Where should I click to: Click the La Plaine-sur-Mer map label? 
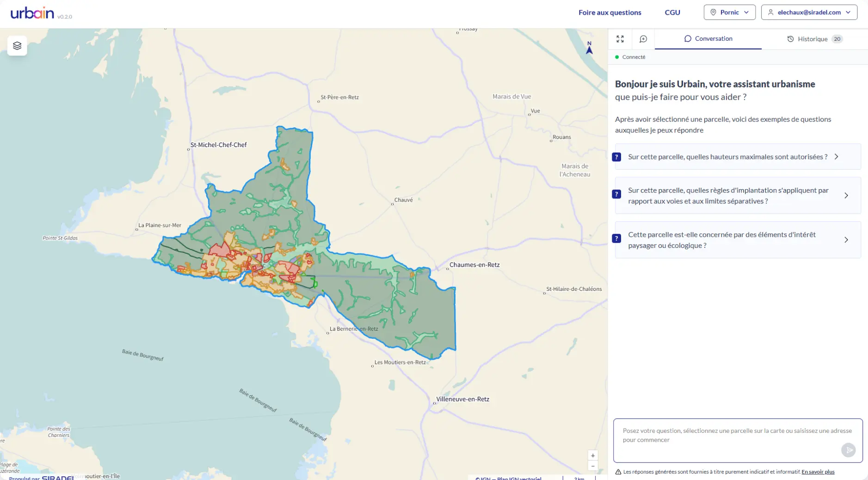click(x=160, y=225)
